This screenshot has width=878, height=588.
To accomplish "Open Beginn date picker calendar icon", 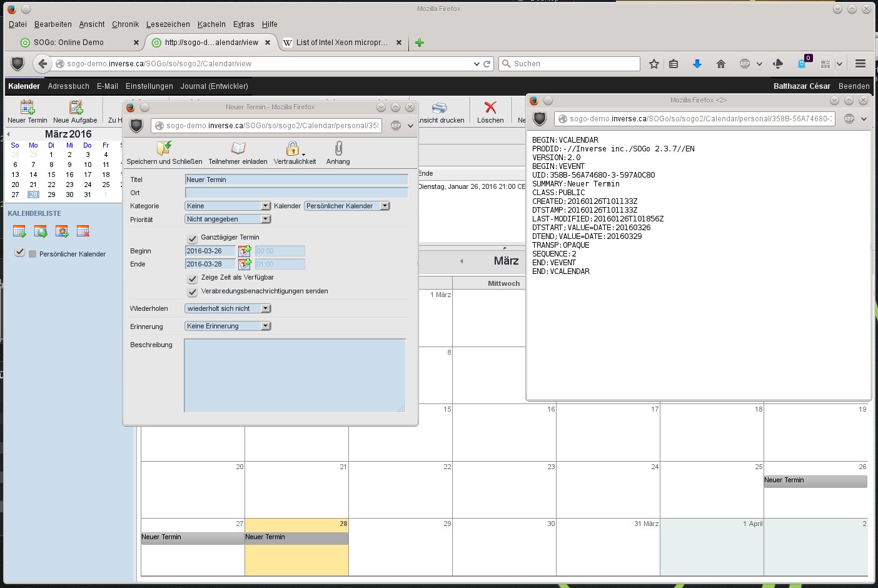I will (245, 251).
